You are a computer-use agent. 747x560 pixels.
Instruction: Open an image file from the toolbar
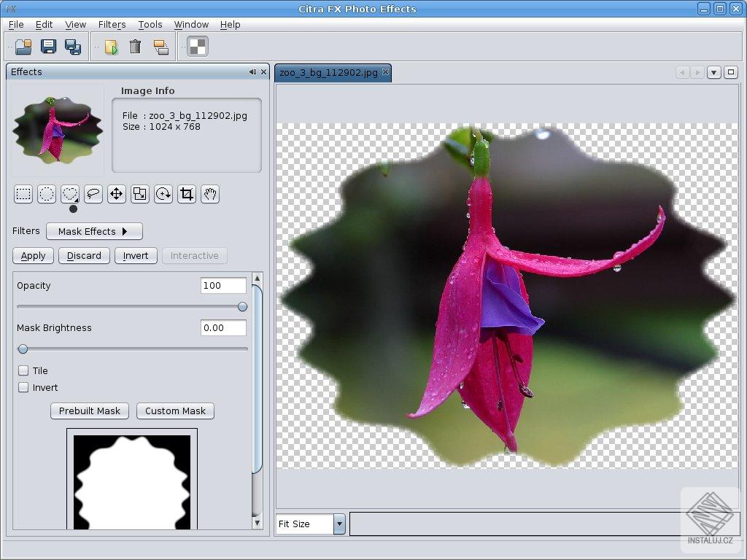[x=22, y=46]
